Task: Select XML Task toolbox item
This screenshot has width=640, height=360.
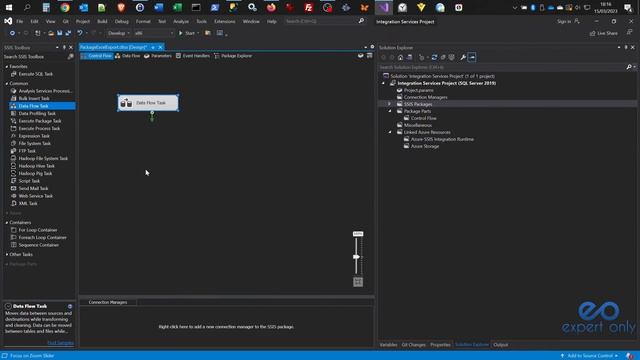Action: click(x=28, y=203)
